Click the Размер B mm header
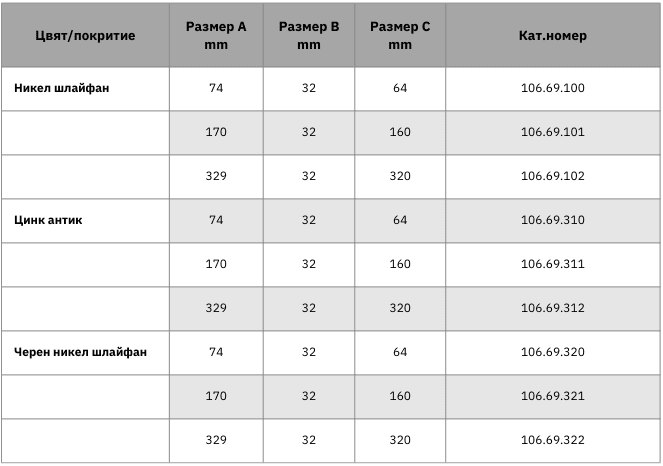Image resolution: width=663 pixels, height=466 pixels. [309, 36]
